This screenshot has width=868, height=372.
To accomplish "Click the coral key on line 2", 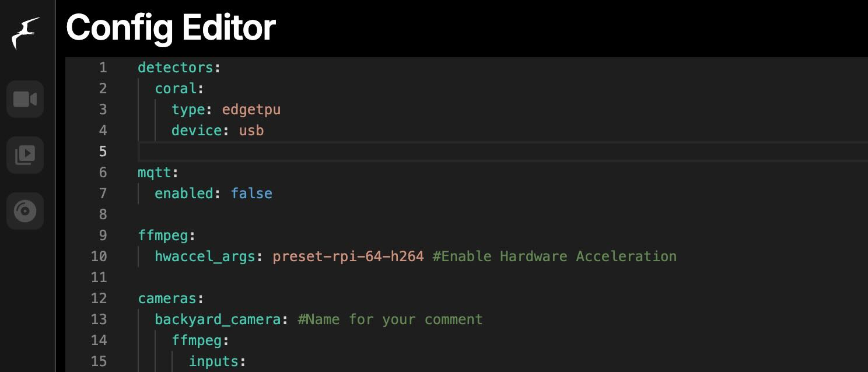I will pos(175,89).
